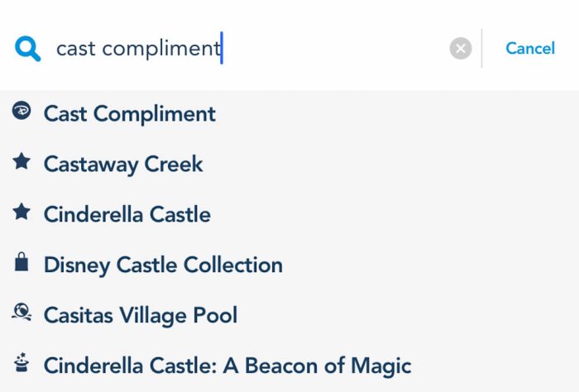Click the star icon next to Castaway Creek
The image size is (579, 392).
pyautogui.click(x=22, y=161)
